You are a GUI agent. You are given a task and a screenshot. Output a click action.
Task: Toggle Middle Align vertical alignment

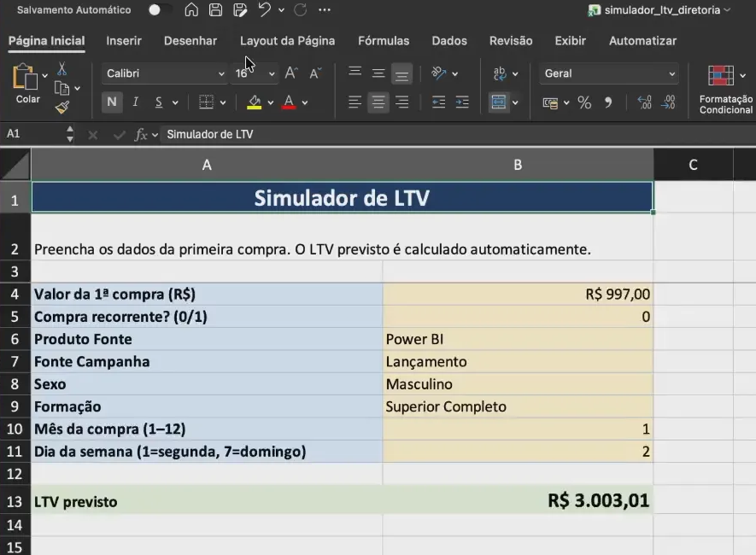coord(378,73)
